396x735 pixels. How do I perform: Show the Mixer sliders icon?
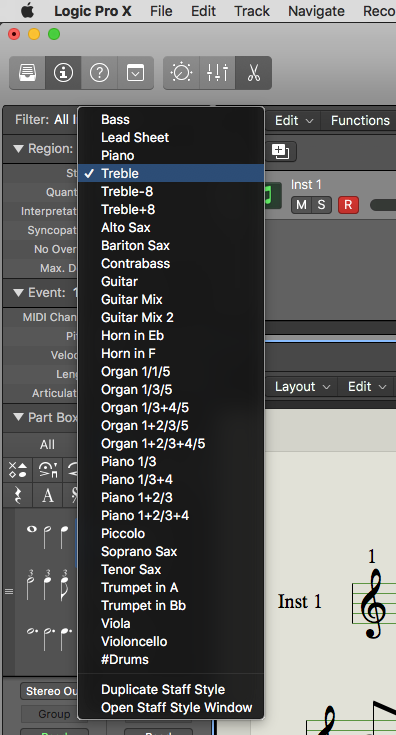[x=217, y=73]
